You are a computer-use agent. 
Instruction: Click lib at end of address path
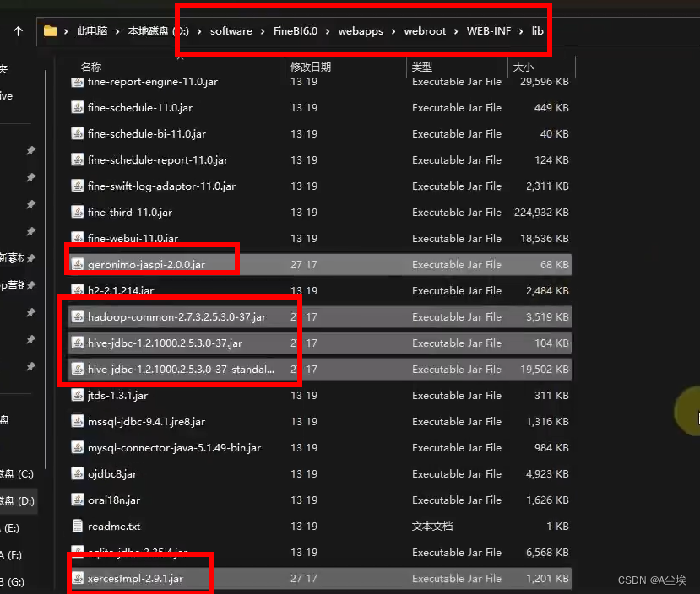[538, 31]
